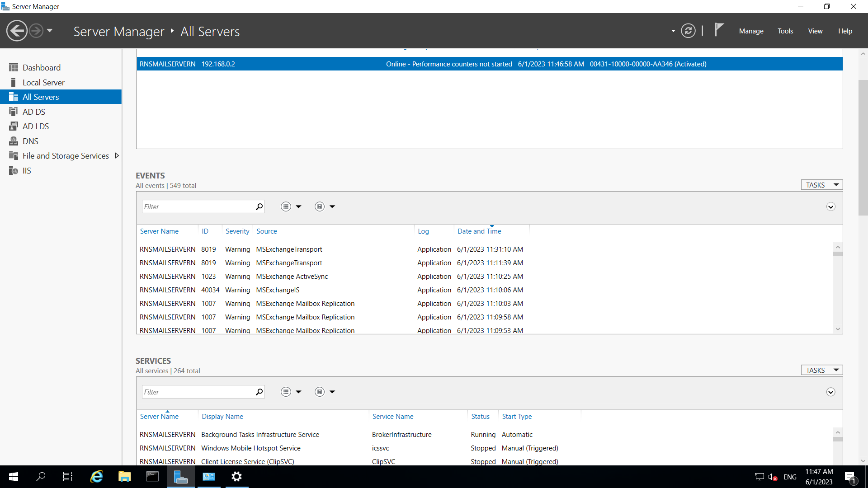The width and height of the screenshot is (868, 488).
Task: Open Services criteria list dropdown arrow
Action: tap(298, 392)
